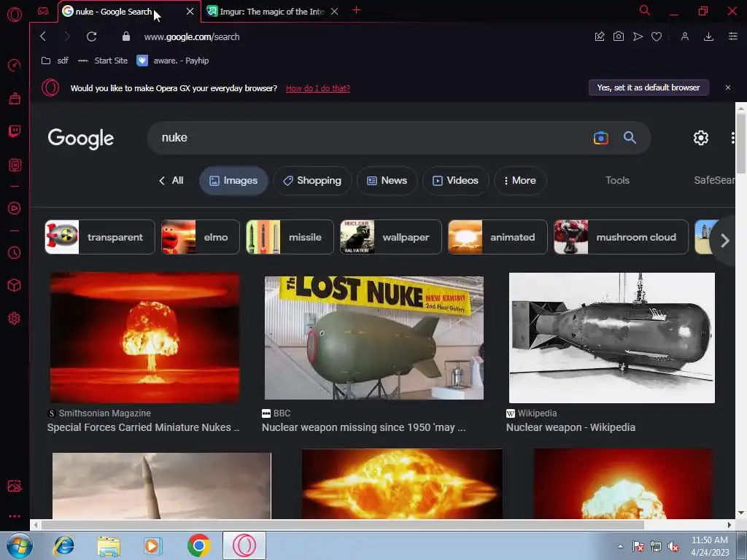Open GX Control speedometer icon in sidebar
This screenshot has width=747, height=560.
pyautogui.click(x=15, y=65)
